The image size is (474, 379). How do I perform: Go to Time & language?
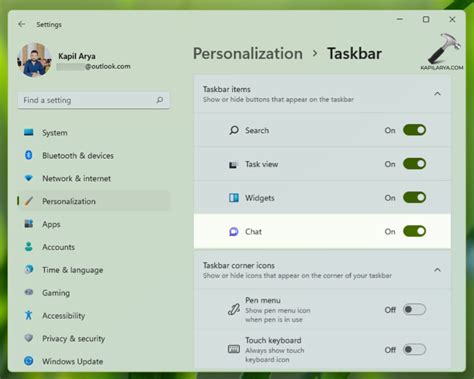93,270
